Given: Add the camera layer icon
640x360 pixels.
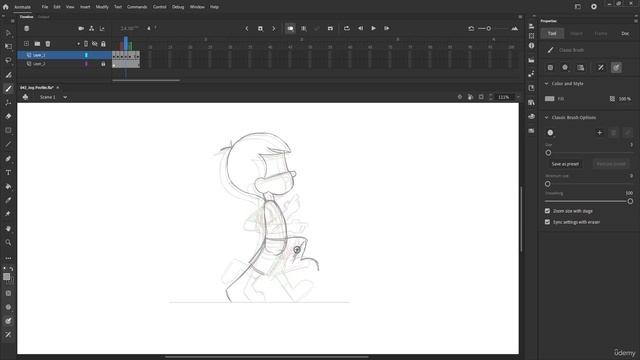Looking at the screenshot, I should 81,29.
